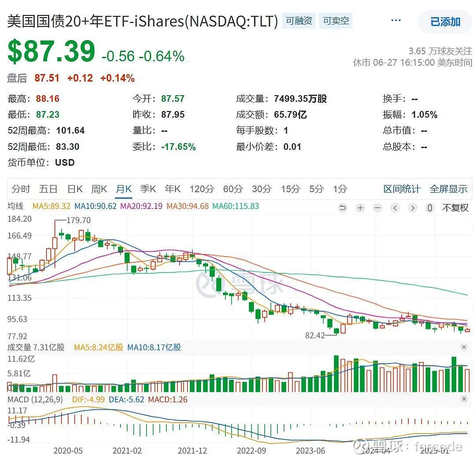Click the 已添加 watchlist button
The width and height of the screenshot is (476, 461).
tap(445, 22)
